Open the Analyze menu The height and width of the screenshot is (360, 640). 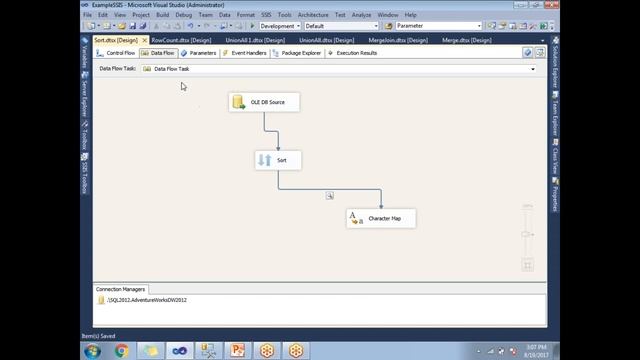point(362,15)
